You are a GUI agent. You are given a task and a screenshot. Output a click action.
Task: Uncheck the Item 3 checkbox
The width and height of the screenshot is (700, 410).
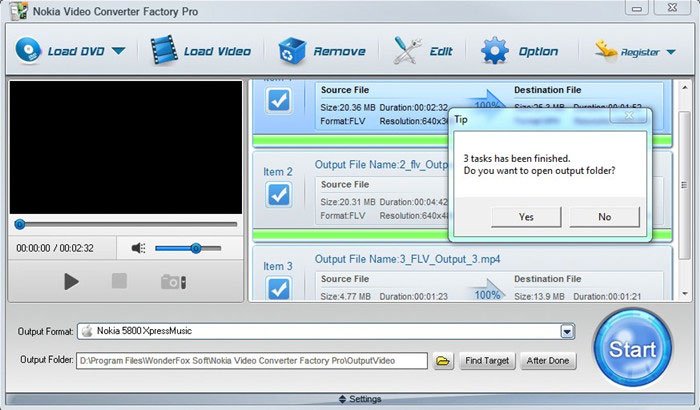click(x=279, y=288)
